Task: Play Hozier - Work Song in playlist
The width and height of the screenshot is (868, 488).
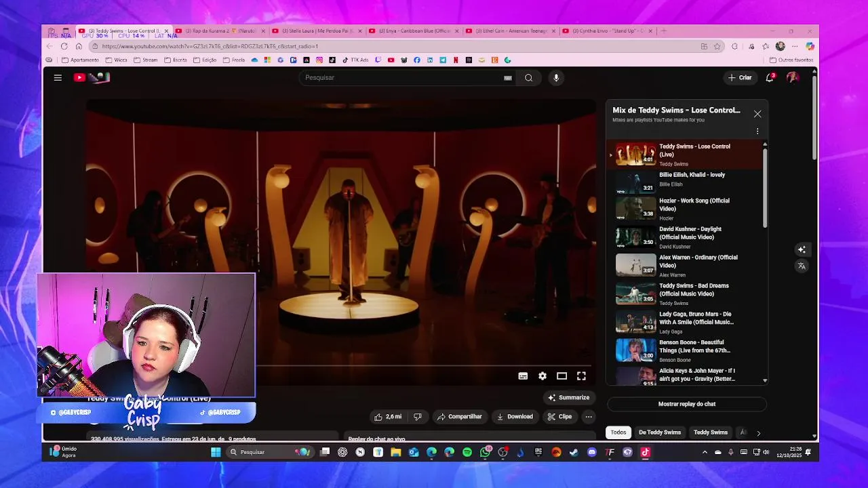Action: click(685, 209)
